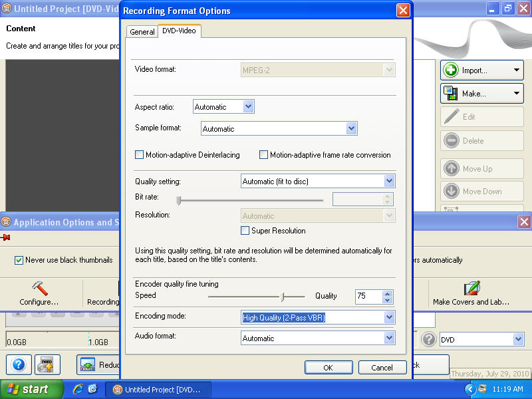Click the Move Down arrow button
This screenshot has height=399, width=532.
(x=481, y=191)
